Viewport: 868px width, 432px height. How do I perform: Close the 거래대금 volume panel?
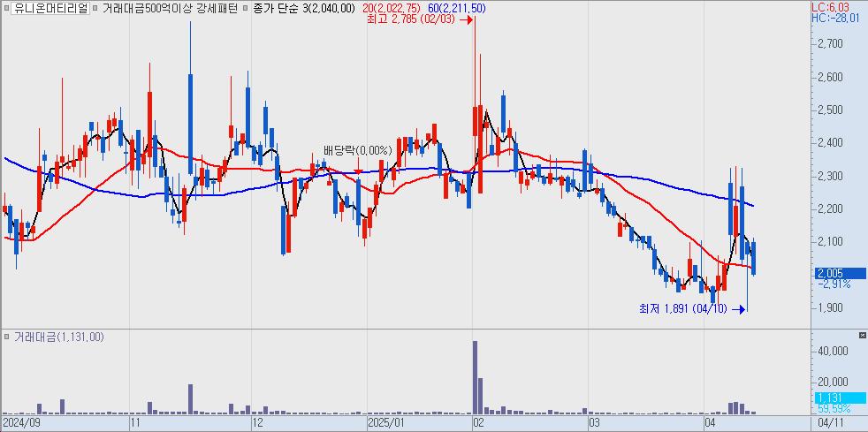point(862,335)
